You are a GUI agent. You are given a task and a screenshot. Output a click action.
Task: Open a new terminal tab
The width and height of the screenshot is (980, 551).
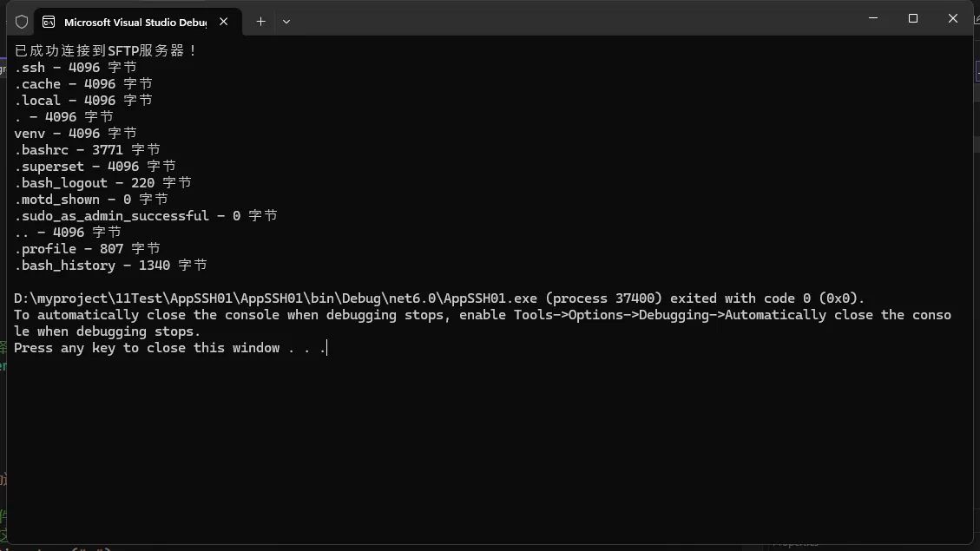(260, 22)
